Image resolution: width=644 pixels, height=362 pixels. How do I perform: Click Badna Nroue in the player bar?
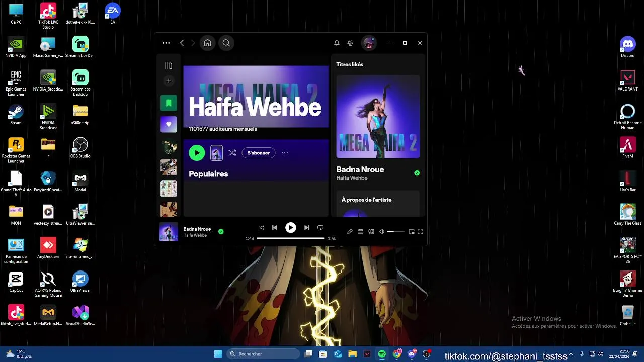point(197,229)
